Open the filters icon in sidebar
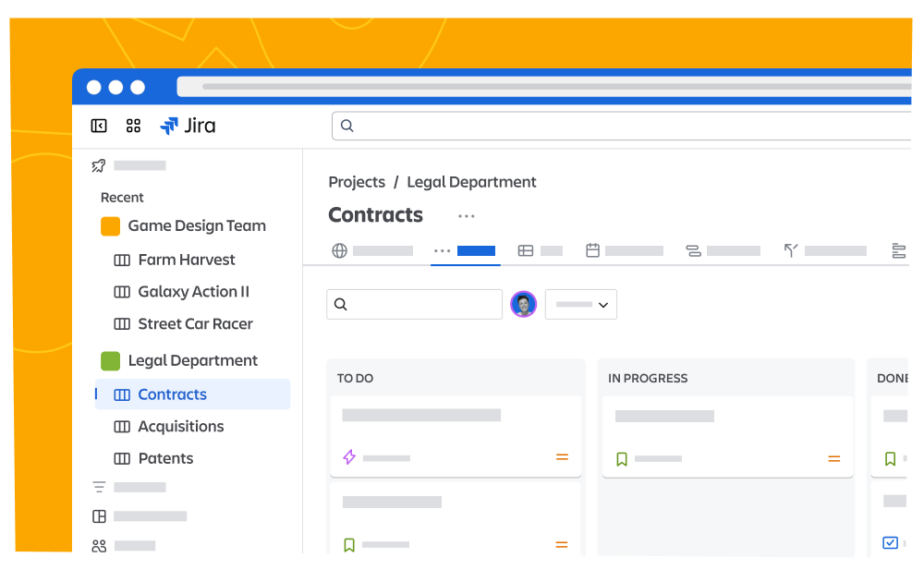This screenshot has height=570, width=924. [x=99, y=487]
